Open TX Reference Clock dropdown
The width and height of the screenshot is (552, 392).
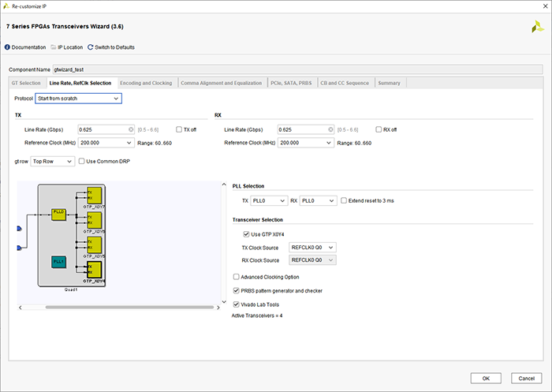tap(106, 143)
